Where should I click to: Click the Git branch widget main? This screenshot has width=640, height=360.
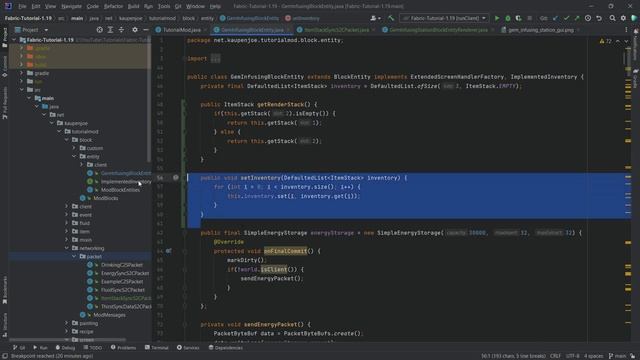(x=617, y=356)
